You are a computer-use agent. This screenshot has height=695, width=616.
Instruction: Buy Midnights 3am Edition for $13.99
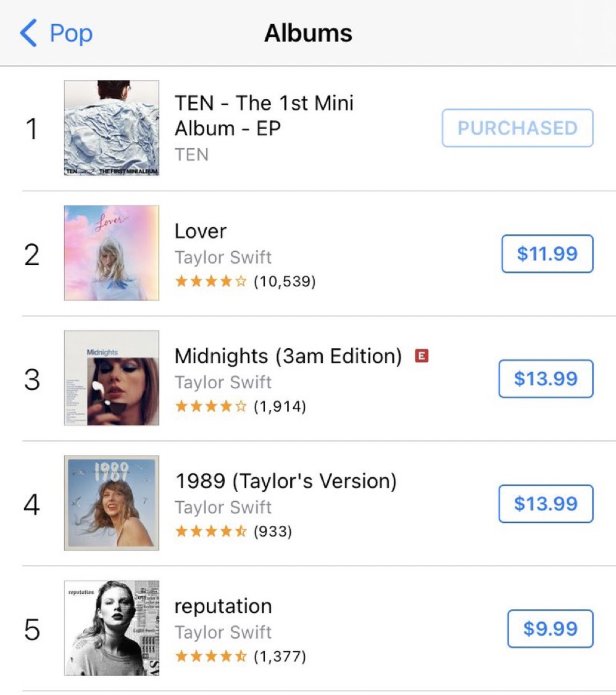546,378
